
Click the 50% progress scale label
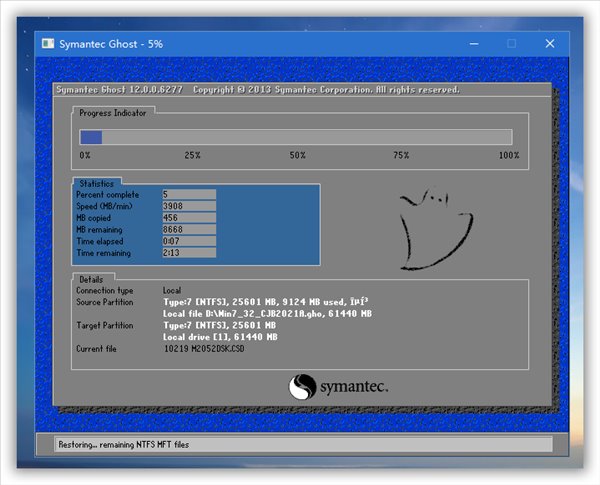(297, 155)
